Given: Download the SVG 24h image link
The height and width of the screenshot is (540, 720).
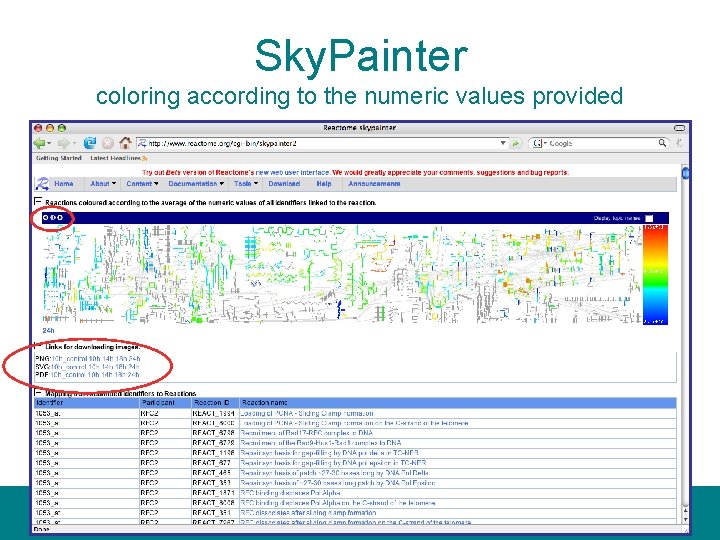Looking at the screenshot, I should pyautogui.click(x=134, y=367).
